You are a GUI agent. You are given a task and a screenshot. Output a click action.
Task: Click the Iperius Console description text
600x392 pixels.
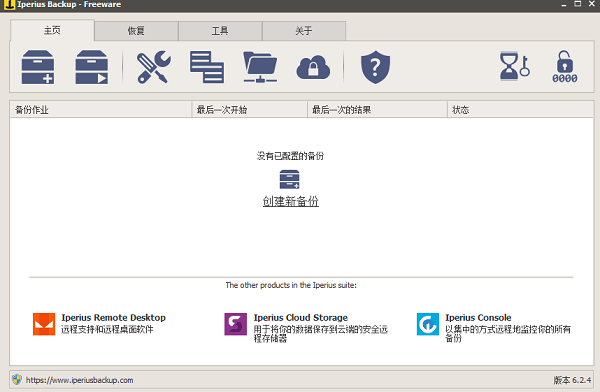(x=508, y=333)
